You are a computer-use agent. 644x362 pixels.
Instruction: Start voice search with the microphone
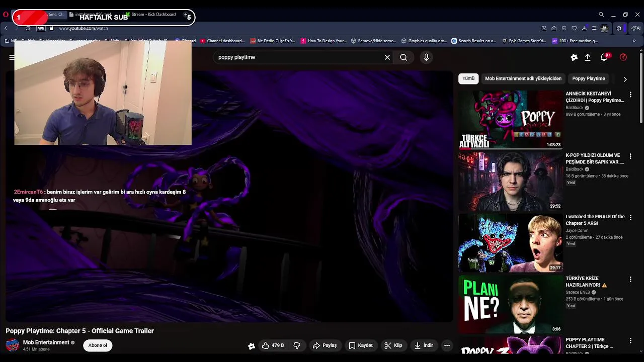click(x=426, y=57)
